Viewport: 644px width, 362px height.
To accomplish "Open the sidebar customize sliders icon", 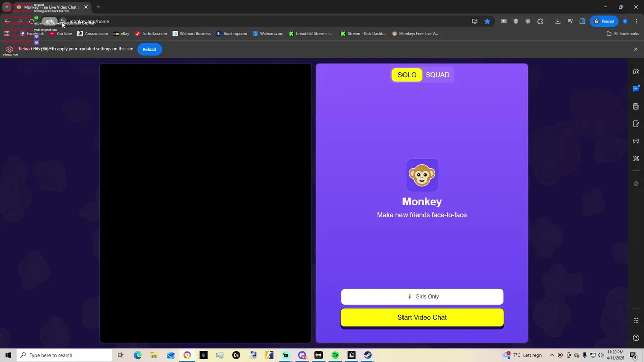I will [x=636, y=320].
